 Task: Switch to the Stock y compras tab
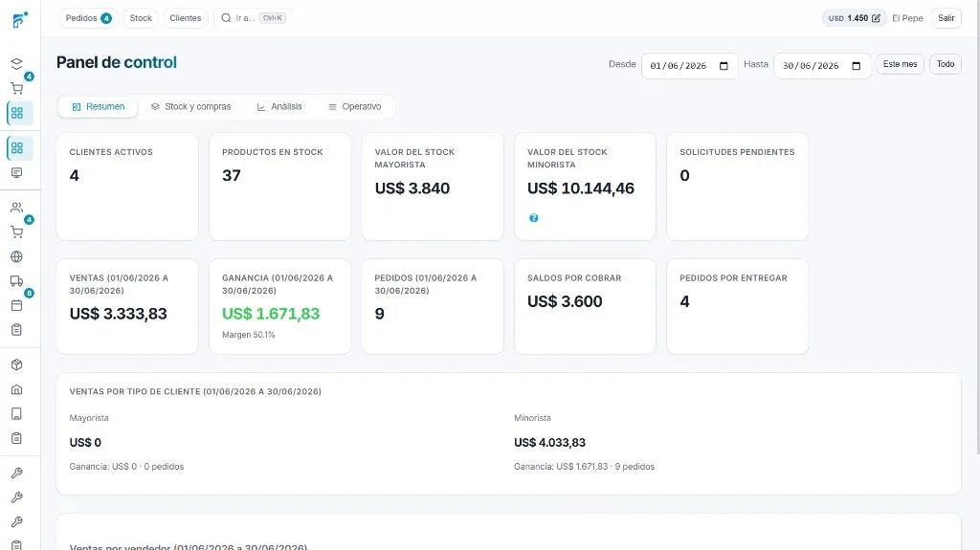(190, 107)
